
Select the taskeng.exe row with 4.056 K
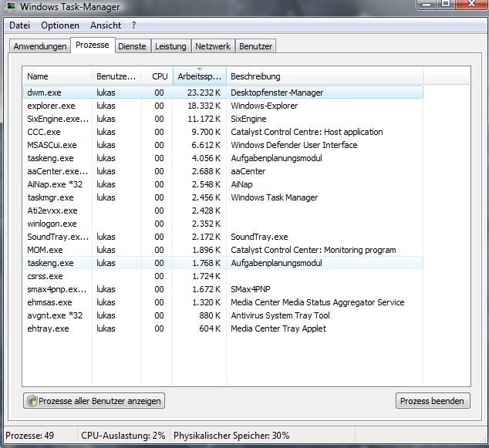click(223, 158)
